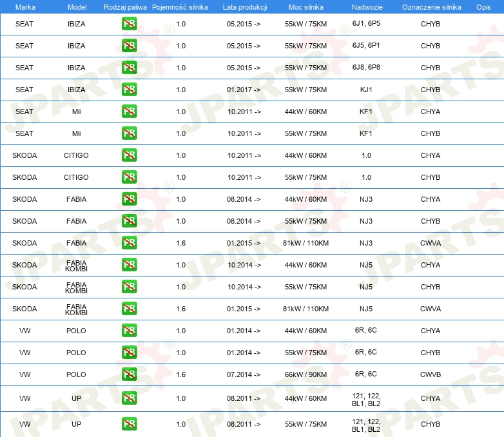This screenshot has height=437, width=504.
Task: Click 55kW / 75KM in SKODA CITIGO row
Action: pos(305,177)
